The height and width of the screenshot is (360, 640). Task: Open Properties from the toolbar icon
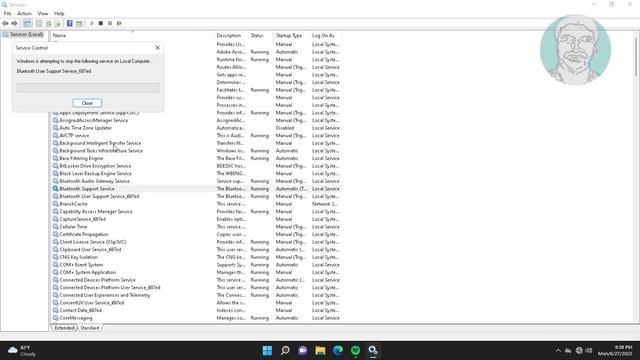pyautogui.click(x=39, y=24)
